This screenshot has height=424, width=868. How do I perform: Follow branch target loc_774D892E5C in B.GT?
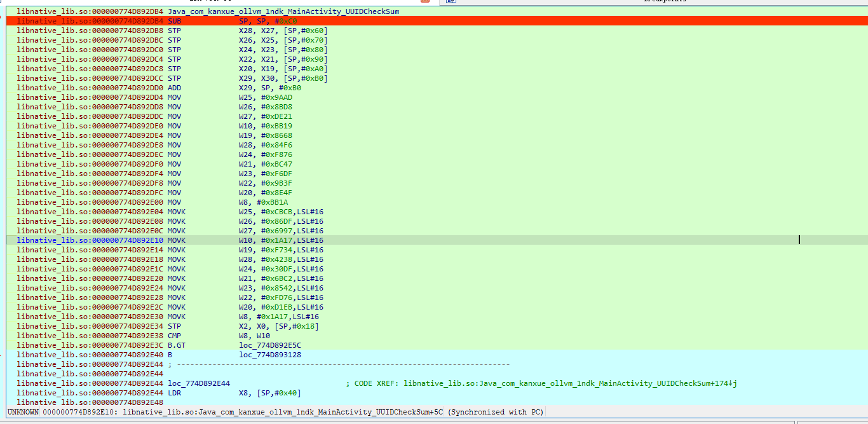270,345
